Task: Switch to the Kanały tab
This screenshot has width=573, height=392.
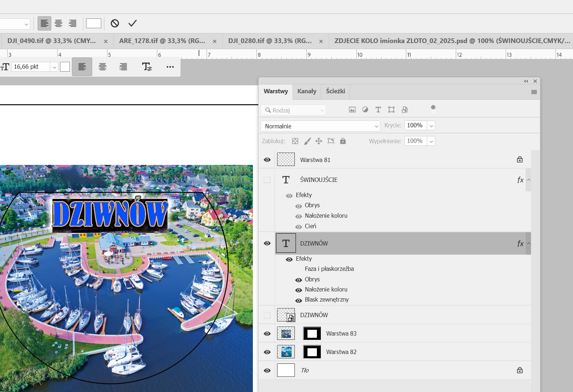Action: tap(307, 91)
